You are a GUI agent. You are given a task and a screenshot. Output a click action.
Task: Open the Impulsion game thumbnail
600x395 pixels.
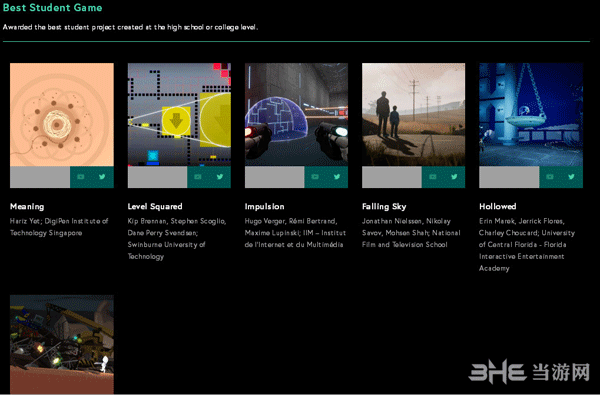point(297,114)
